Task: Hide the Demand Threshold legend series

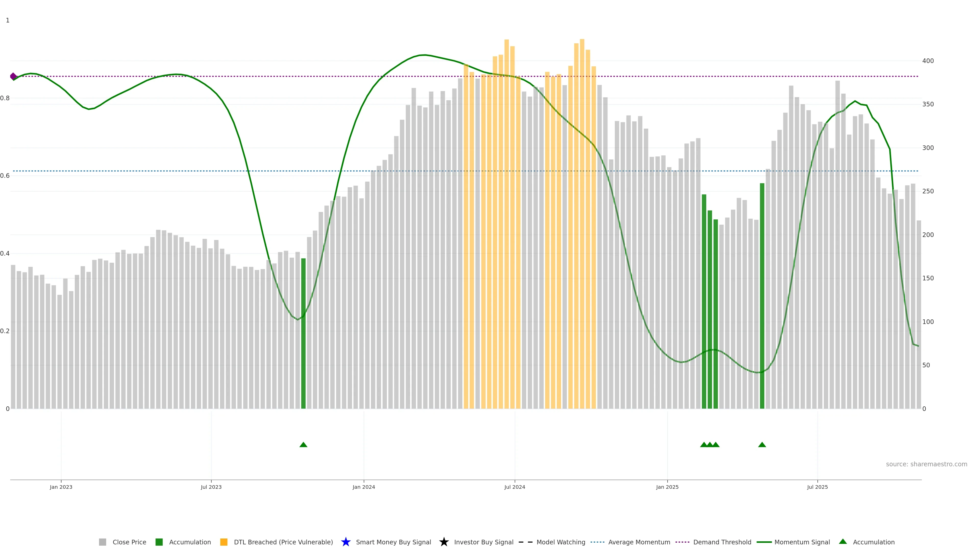Action: [x=722, y=542]
